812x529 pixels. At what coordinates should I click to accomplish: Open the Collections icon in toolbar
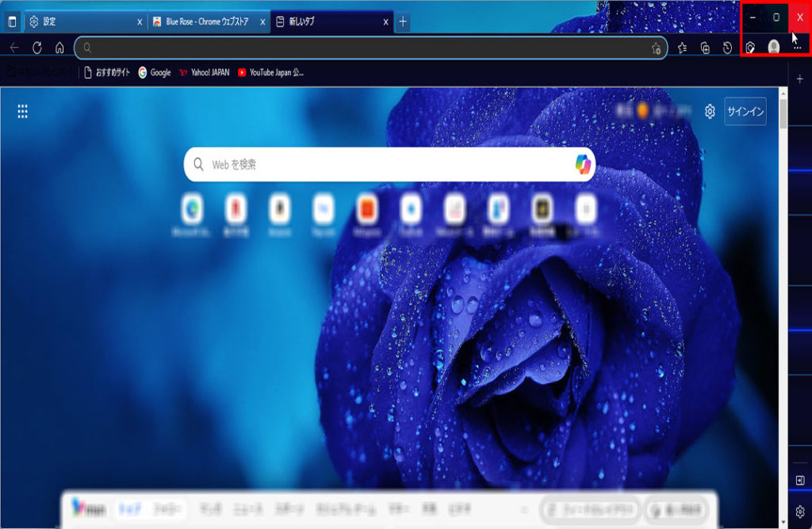705,48
